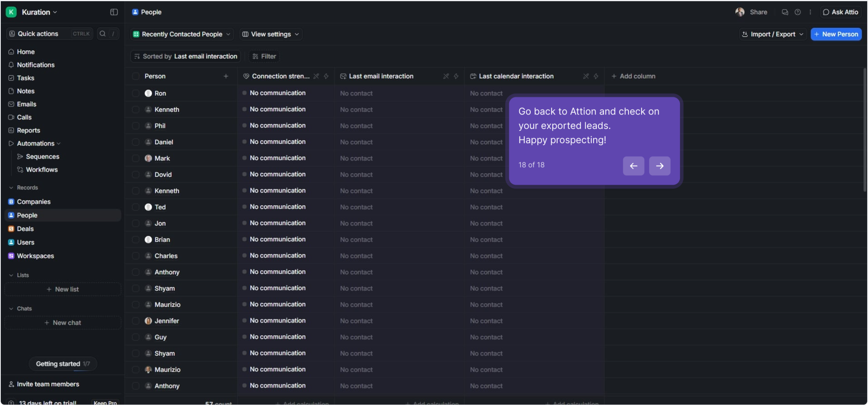Click the plus icon in the Person column header

(x=226, y=76)
